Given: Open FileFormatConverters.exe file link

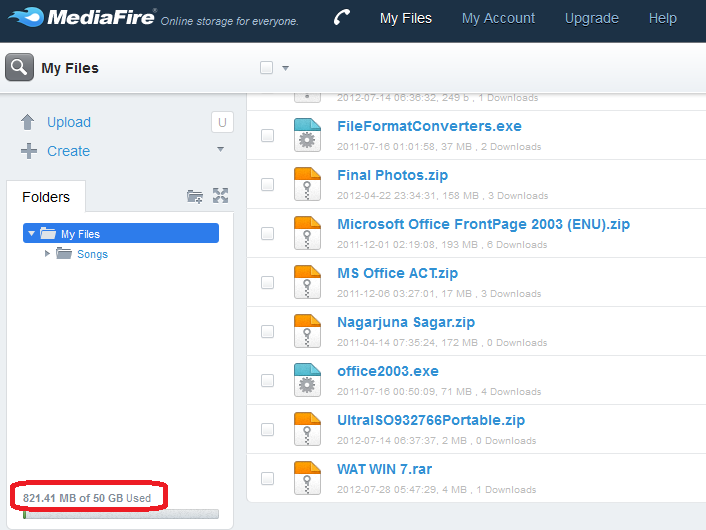Looking at the screenshot, I should pyautogui.click(x=429, y=126).
